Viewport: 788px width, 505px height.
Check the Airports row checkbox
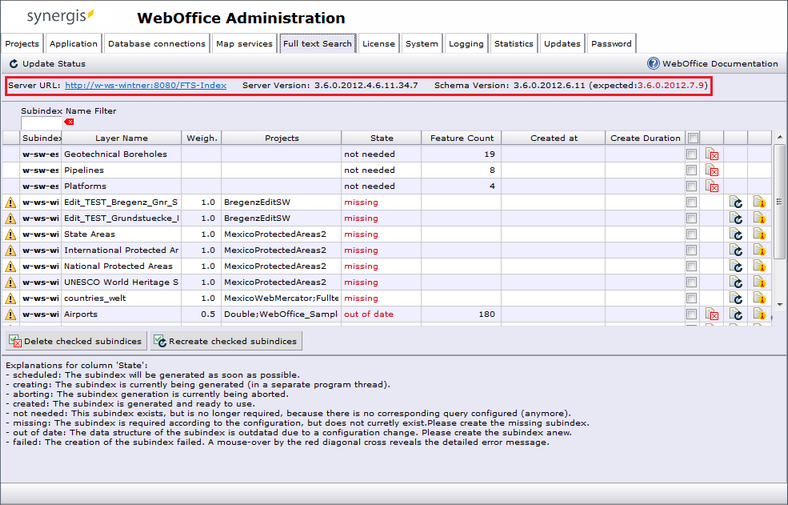pyautogui.click(x=692, y=315)
